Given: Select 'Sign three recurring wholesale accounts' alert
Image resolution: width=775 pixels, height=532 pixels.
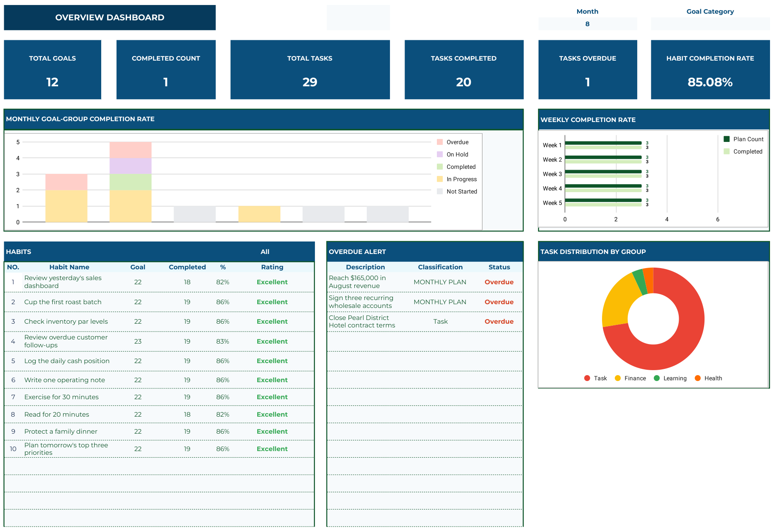Looking at the screenshot, I should pos(361,302).
